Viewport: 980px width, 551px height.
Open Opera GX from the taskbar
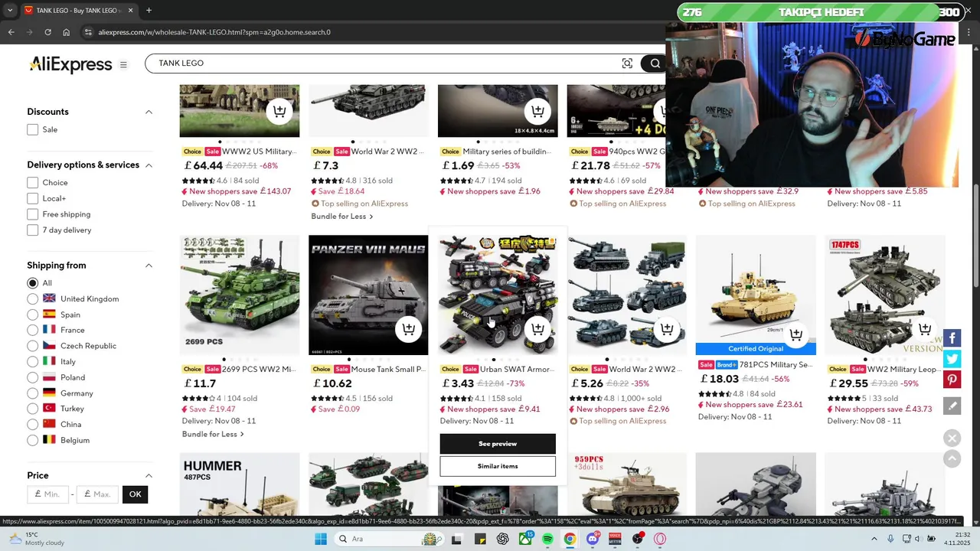point(660,539)
